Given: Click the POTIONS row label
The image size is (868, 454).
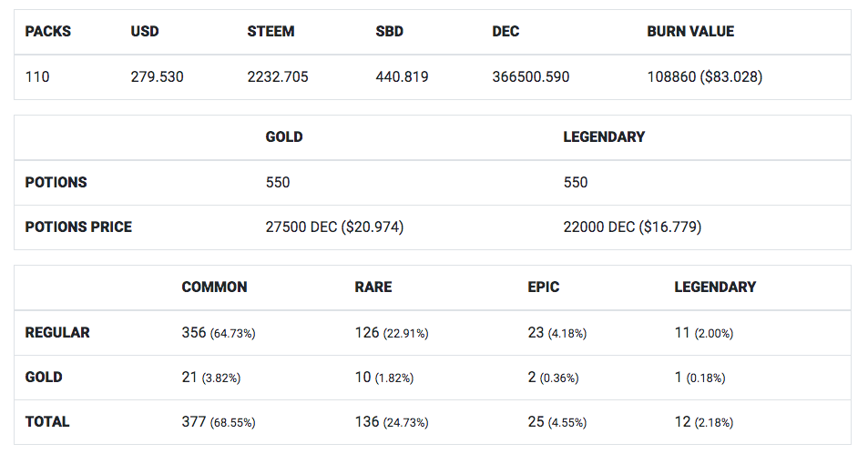Looking at the screenshot, I should 56,182.
